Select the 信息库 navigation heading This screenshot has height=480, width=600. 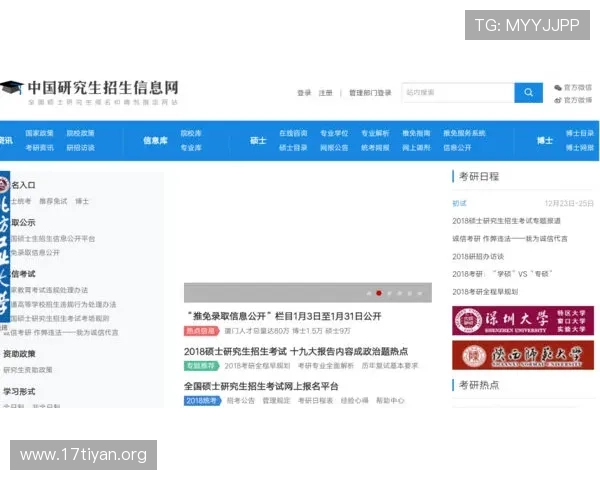(155, 140)
